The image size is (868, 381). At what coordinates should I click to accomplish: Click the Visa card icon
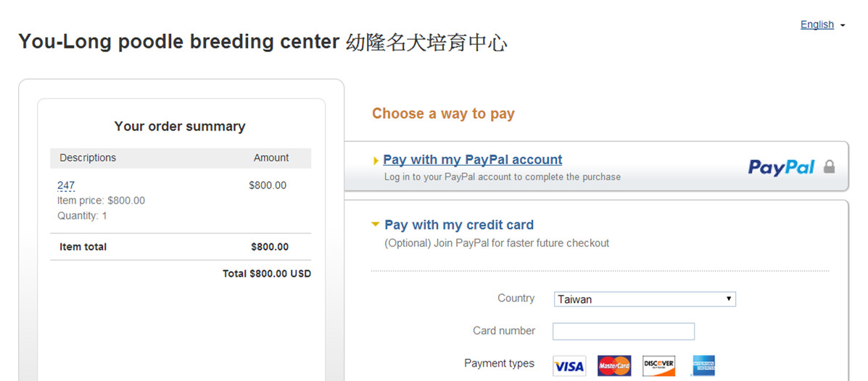(569, 366)
